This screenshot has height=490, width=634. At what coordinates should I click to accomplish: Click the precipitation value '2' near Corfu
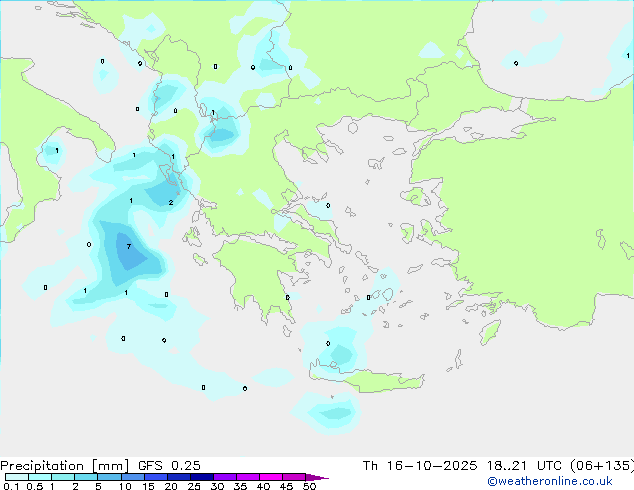pyautogui.click(x=171, y=203)
